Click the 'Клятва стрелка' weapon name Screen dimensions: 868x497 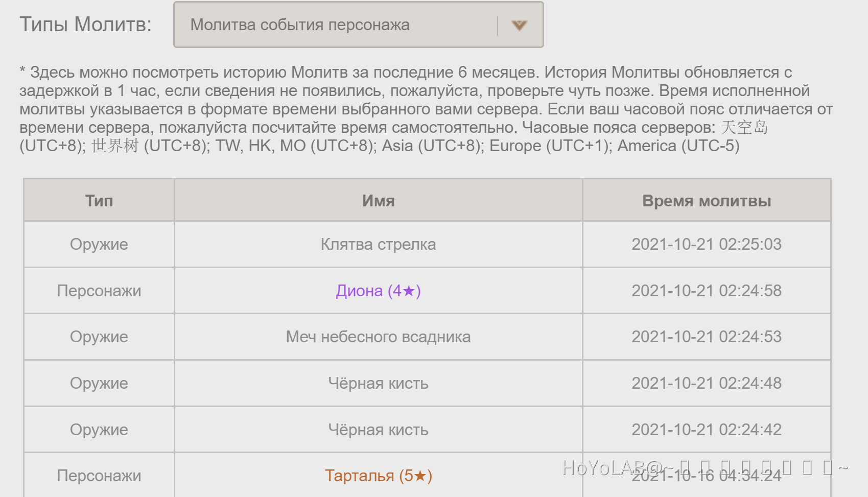378,244
